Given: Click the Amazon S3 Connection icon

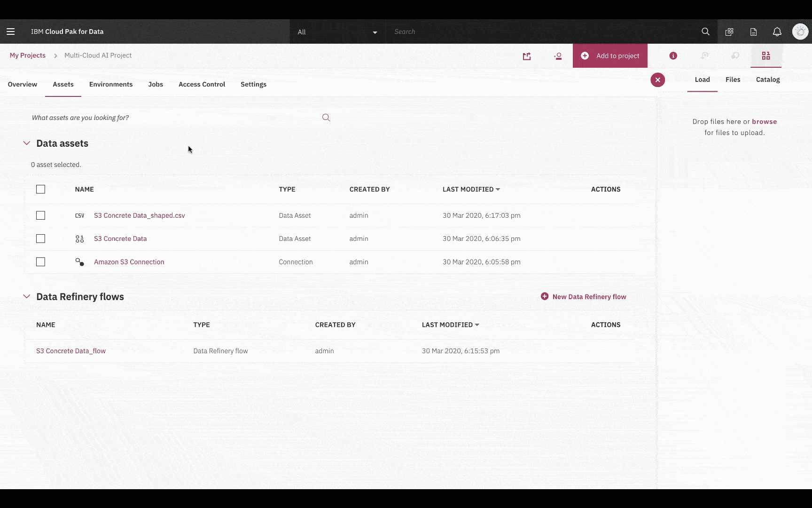Looking at the screenshot, I should pyautogui.click(x=80, y=262).
